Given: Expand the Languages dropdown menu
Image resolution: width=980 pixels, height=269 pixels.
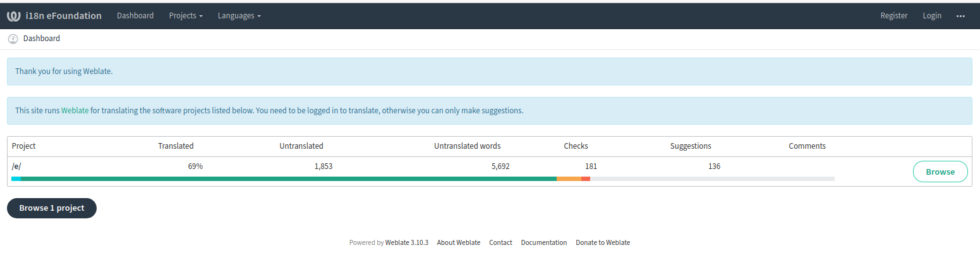Looking at the screenshot, I should [x=239, y=16].
